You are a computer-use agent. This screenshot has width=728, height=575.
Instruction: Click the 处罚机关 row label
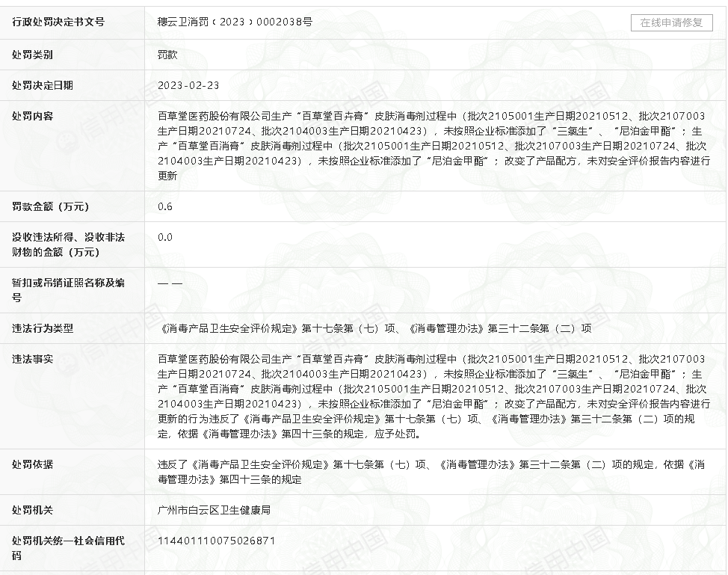coord(33,510)
